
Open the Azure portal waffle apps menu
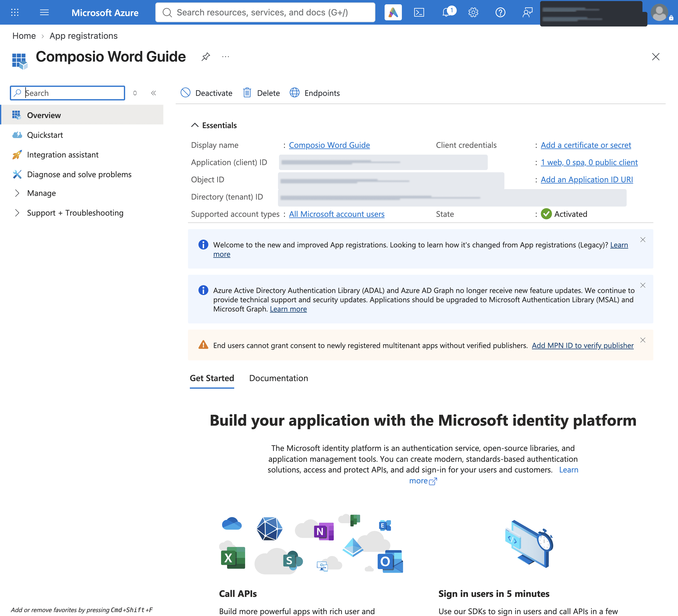(15, 13)
